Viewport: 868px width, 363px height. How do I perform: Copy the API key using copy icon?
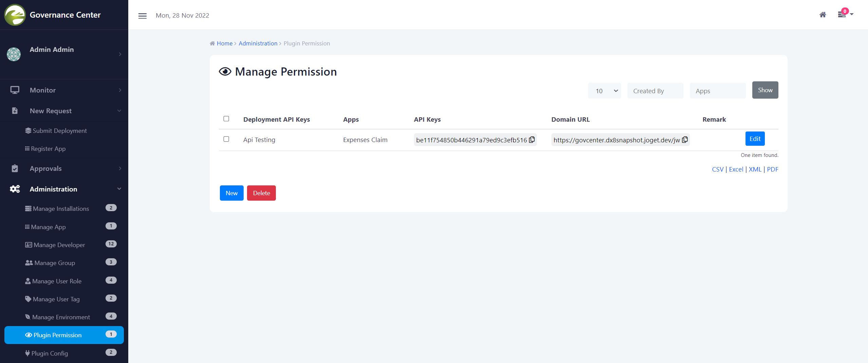532,140
